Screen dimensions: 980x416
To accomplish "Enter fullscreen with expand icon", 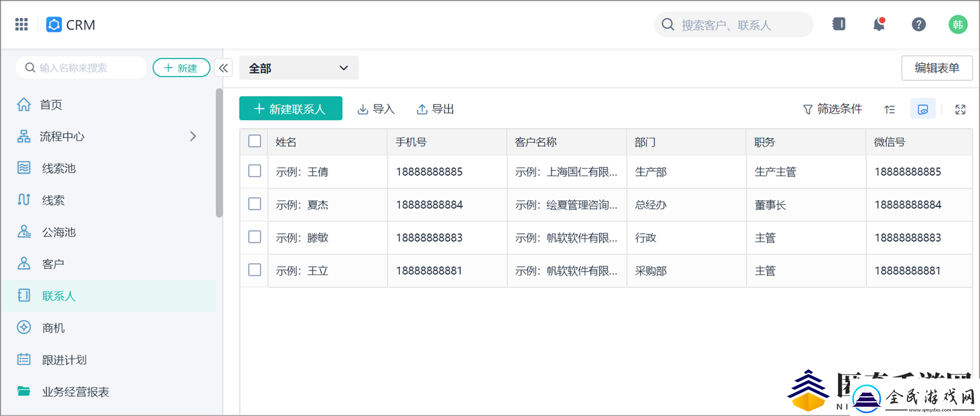I will pyautogui.click(x=960, y=109).
